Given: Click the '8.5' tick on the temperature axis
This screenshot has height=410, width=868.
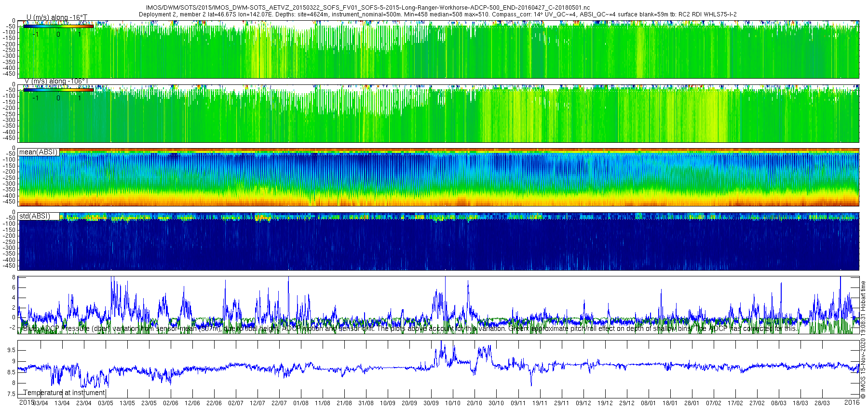Looking at the screenshot, I should [x=12, y=372].
